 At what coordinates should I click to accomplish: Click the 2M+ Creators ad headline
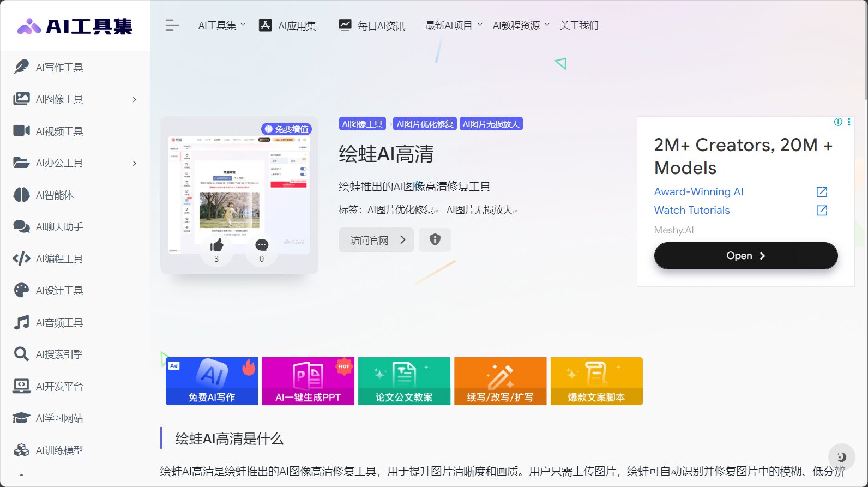[x=743, y=156]
